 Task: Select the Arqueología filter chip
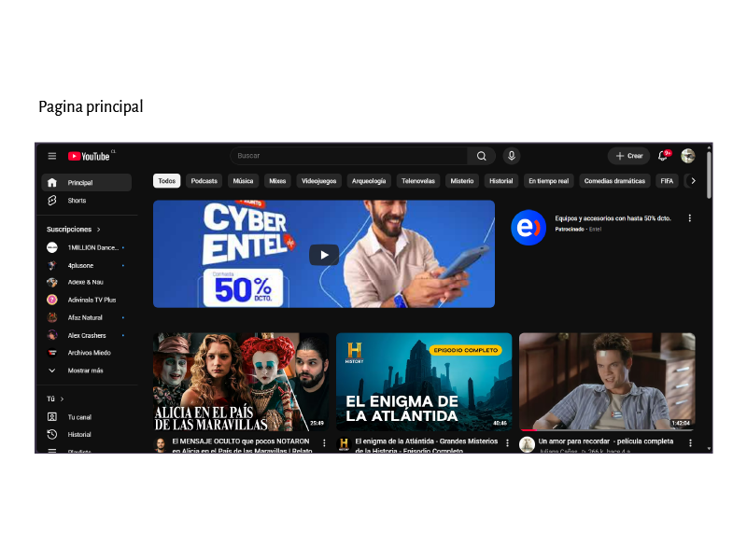(369, 181)
